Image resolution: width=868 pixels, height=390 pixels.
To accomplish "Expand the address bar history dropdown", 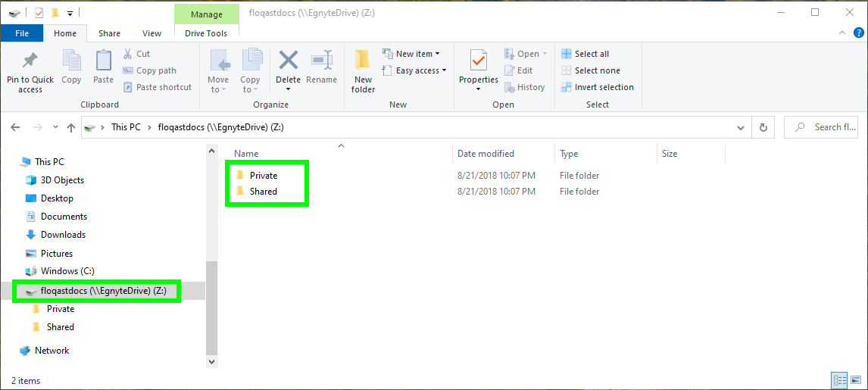I will (741, 127).
